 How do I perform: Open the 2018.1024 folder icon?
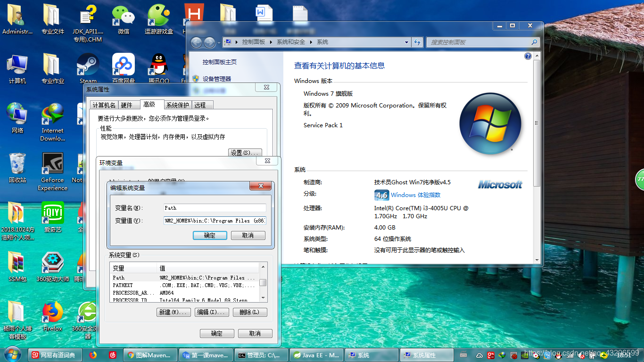[17, 221]
